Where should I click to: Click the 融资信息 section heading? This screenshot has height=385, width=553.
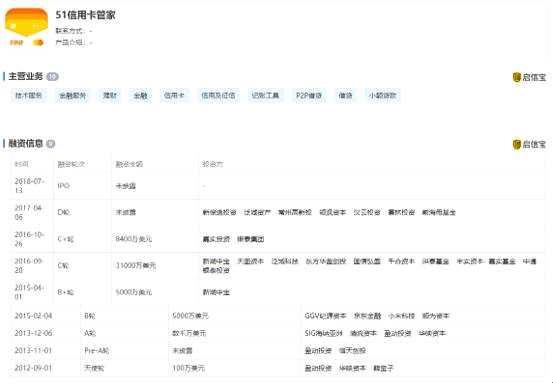pyautogui.click(x=25, y=143)
